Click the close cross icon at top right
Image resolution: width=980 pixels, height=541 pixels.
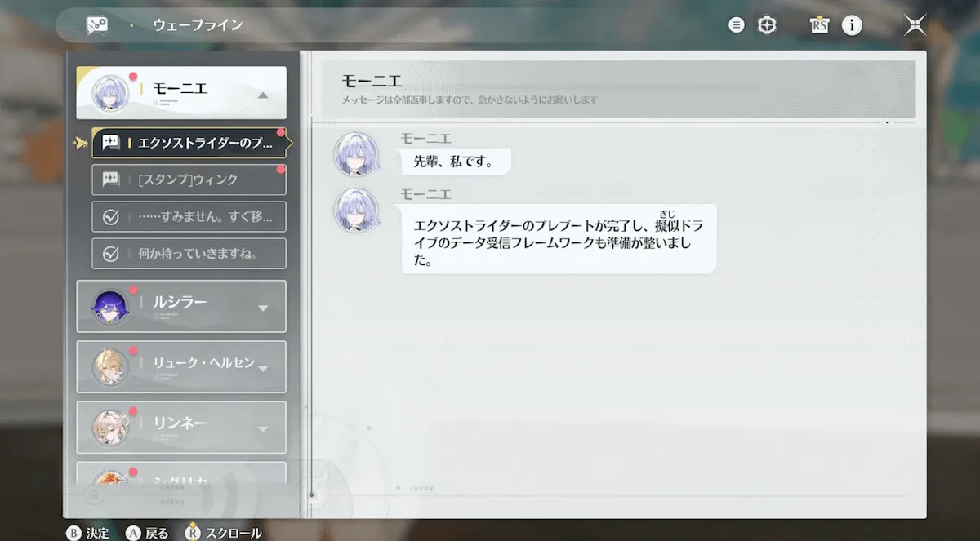click(915, 24)
